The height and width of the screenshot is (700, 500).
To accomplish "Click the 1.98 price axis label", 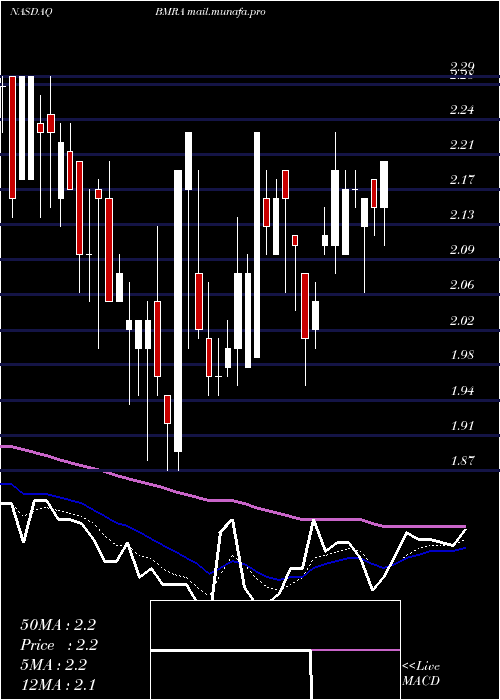I will tap(462, 355).
